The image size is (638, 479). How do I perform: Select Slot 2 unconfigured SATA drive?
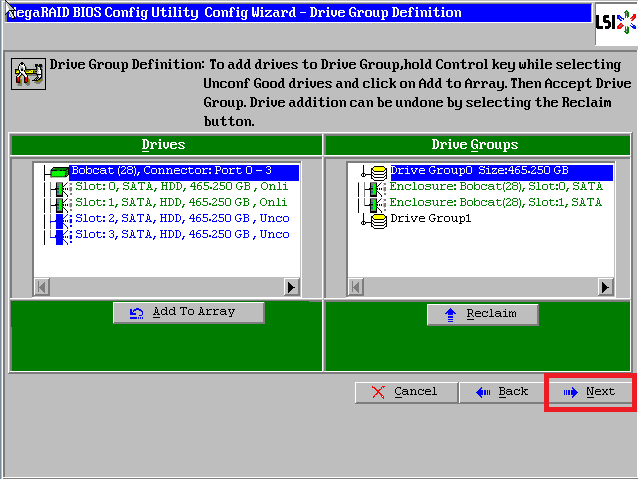[x=182, y=218]
